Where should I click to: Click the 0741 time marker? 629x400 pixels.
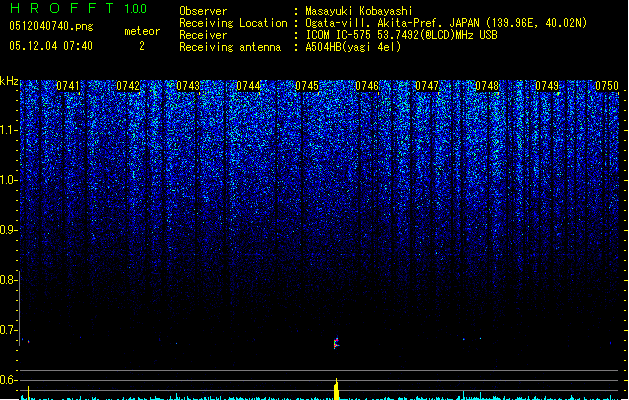pos(68,86)
